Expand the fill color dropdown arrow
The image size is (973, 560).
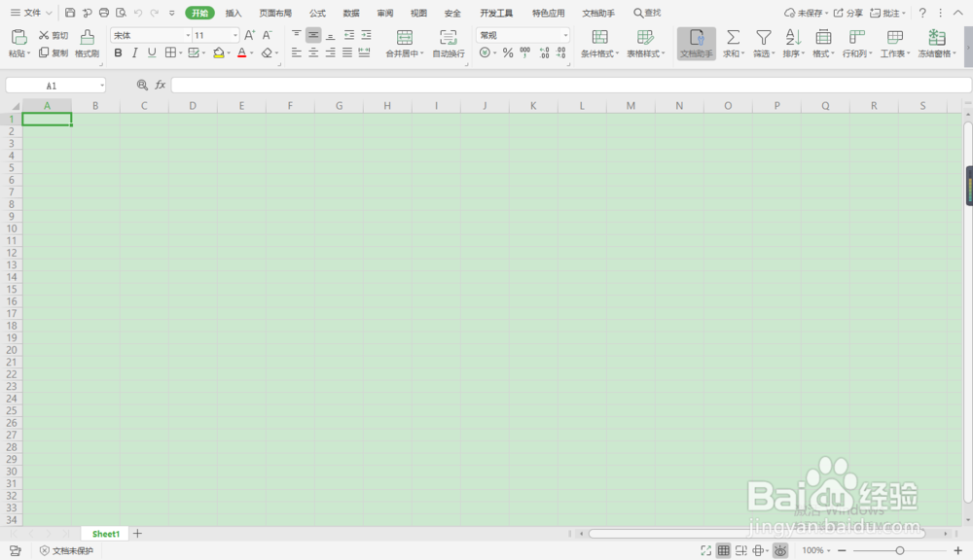[x=229, y=53]
